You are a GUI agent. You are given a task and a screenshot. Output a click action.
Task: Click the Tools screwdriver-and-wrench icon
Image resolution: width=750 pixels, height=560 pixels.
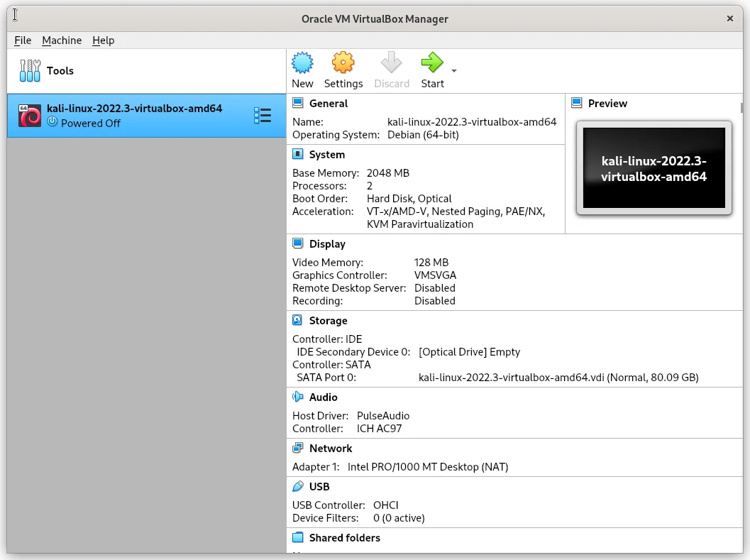point(30,71)
